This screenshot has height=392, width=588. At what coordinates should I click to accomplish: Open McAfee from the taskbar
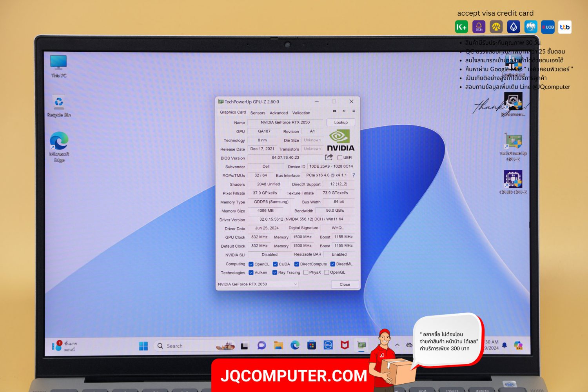click(345, 345)
